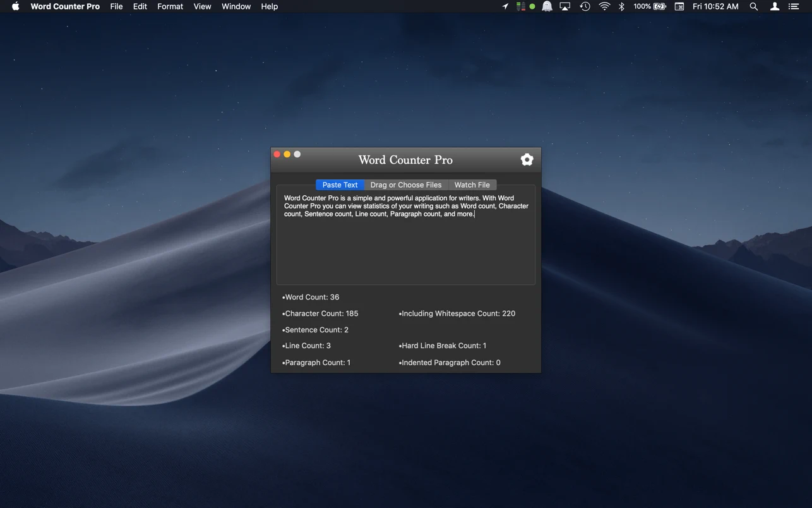
Task: Open the File menu
Action: [116, 6]
